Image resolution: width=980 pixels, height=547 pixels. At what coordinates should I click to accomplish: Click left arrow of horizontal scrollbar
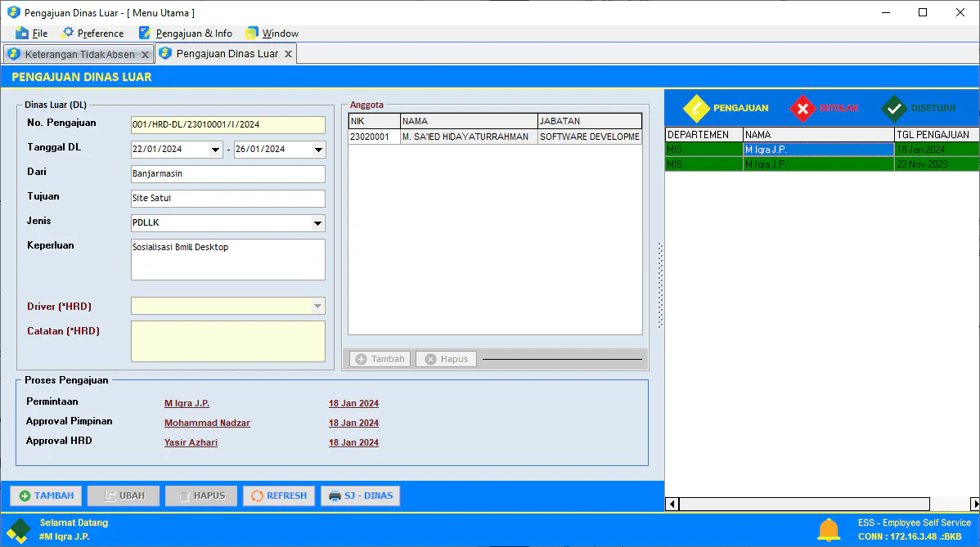click(x=672, y=504)
